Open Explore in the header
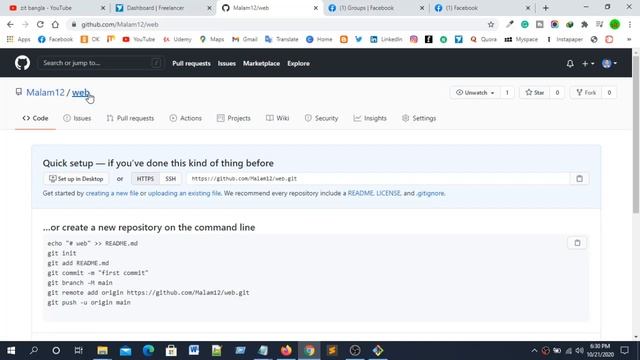Image resolution: width=640 pixels, height=360 pixels. click(298, 64)
